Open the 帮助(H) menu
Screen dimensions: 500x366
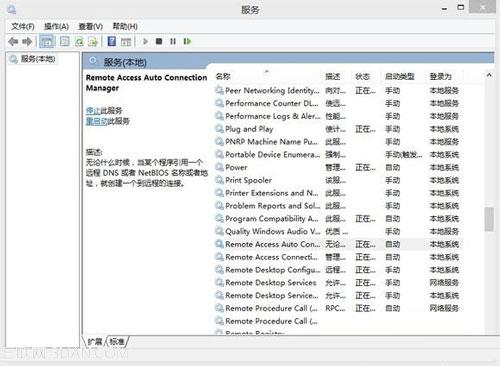pos(125,26)
